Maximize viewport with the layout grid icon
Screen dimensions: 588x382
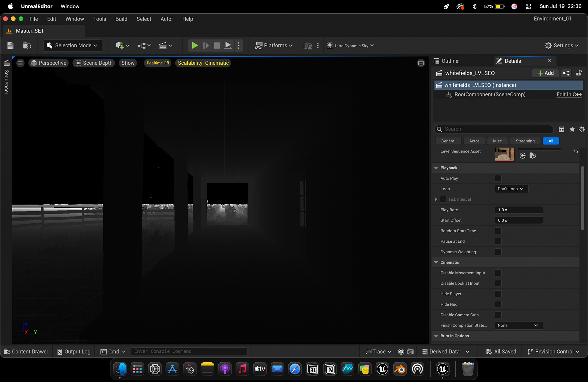pos(421,63)
